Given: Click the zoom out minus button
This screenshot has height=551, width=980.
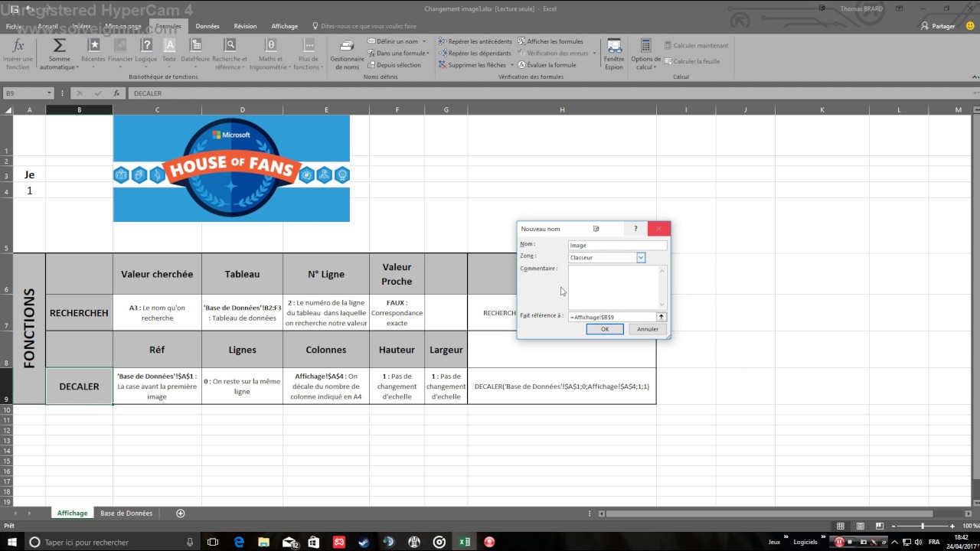Looking at the screenshot, I should click(x=893, y=526).
